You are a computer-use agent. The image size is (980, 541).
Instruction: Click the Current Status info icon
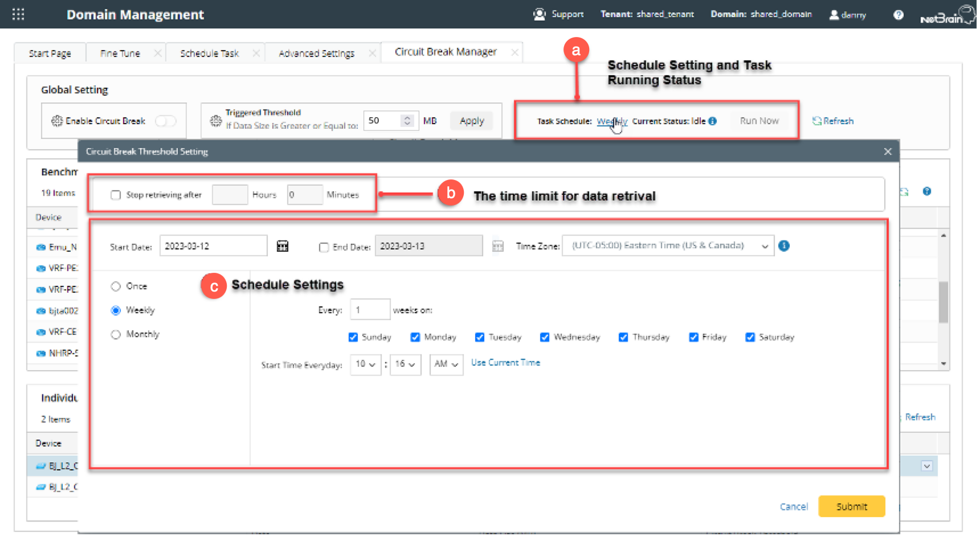coord(713,121)
